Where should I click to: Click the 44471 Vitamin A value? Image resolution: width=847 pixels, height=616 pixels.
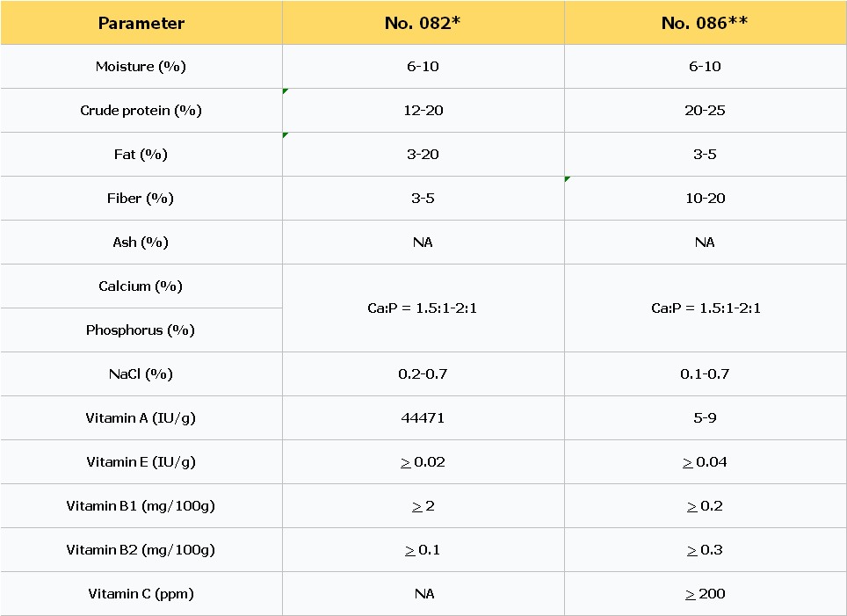423,418
